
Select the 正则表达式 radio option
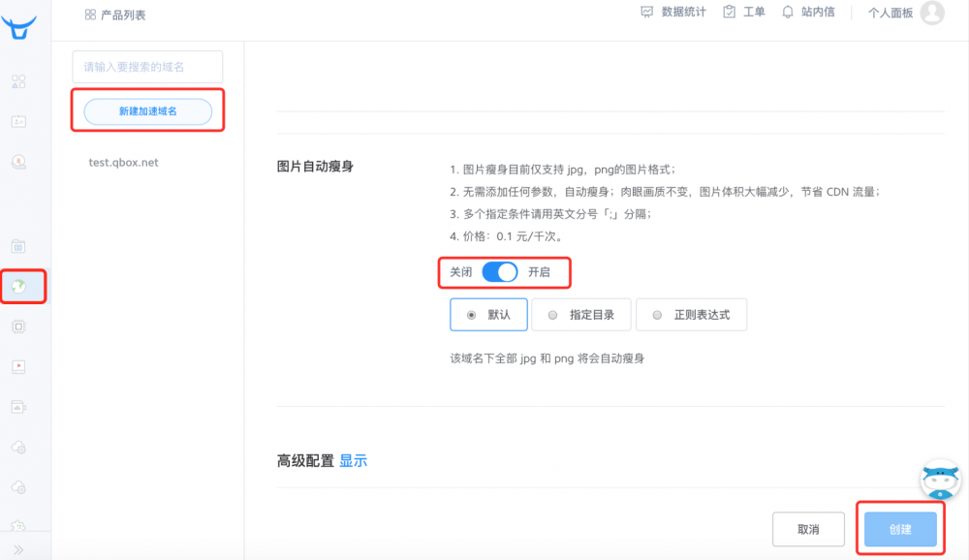tap(692, 315)
